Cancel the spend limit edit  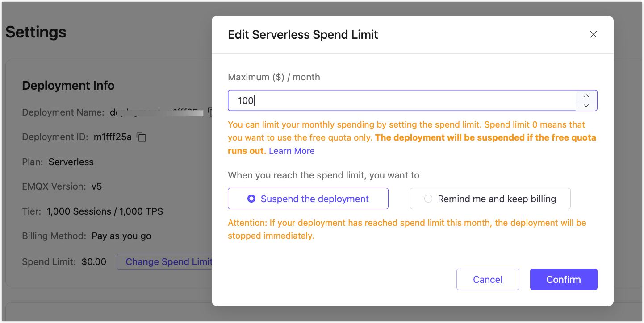(x=488, y=279)
